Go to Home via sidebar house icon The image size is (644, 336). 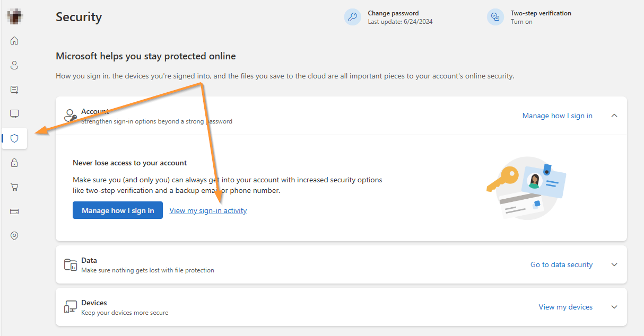tap(14, 40)
